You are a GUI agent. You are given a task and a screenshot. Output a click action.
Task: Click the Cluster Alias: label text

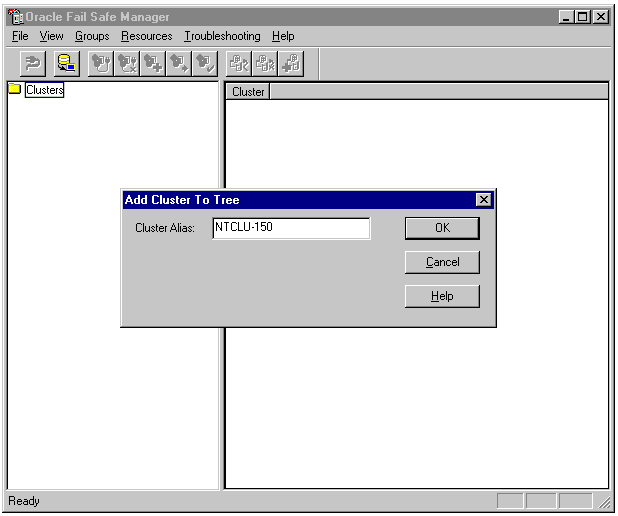(165, 228)
